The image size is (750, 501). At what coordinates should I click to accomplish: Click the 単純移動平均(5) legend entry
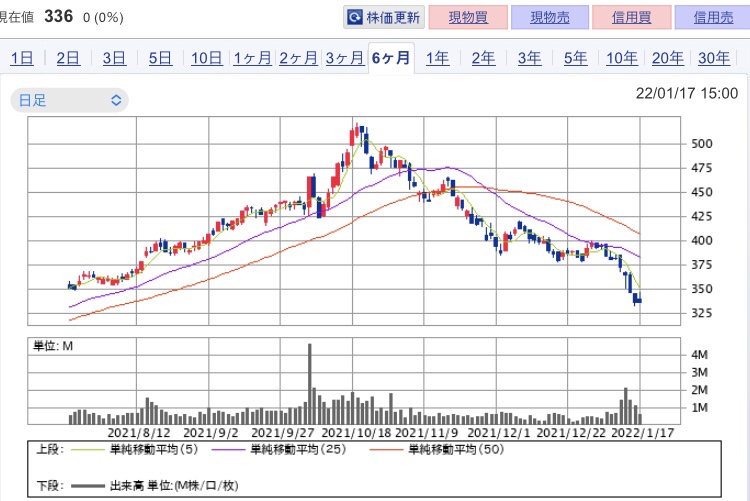134,449
